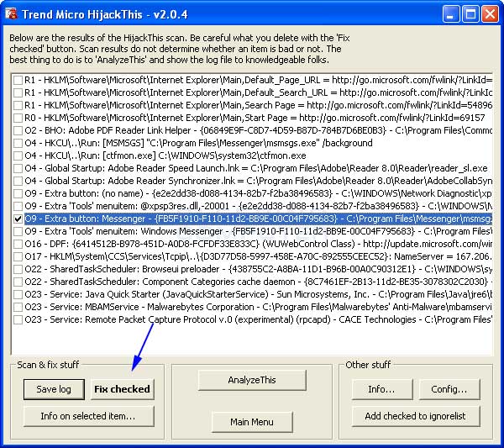Maximize the HijackThis window
This screenshot has width=504, height=448.
[x=470, y=14]
